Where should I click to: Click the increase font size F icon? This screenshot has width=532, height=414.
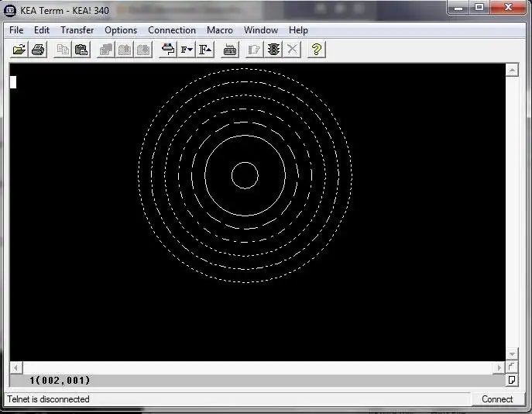[205, 50]
